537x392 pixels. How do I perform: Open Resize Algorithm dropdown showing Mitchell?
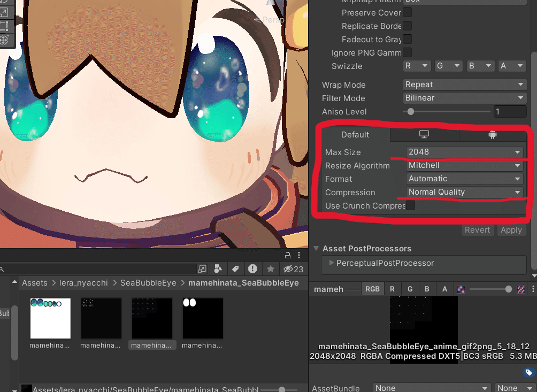(x=464, y=165)
